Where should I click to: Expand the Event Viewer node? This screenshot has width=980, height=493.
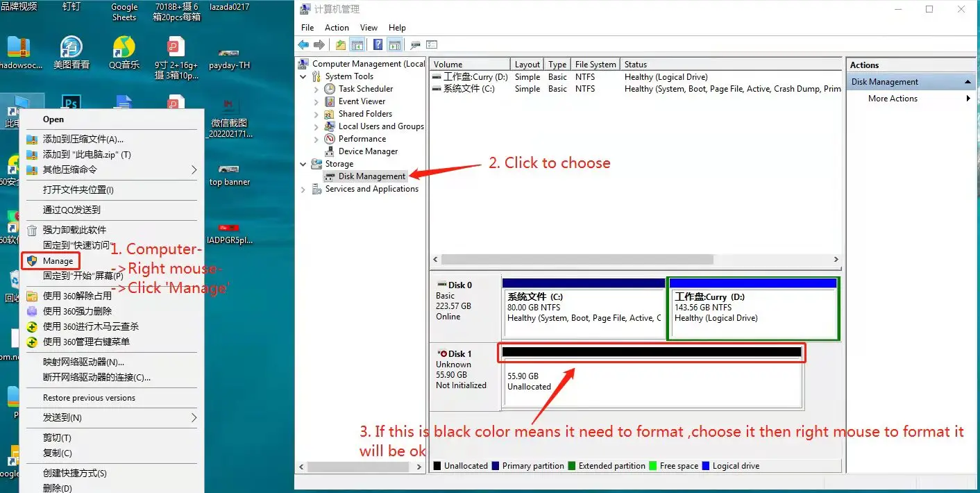316,101
